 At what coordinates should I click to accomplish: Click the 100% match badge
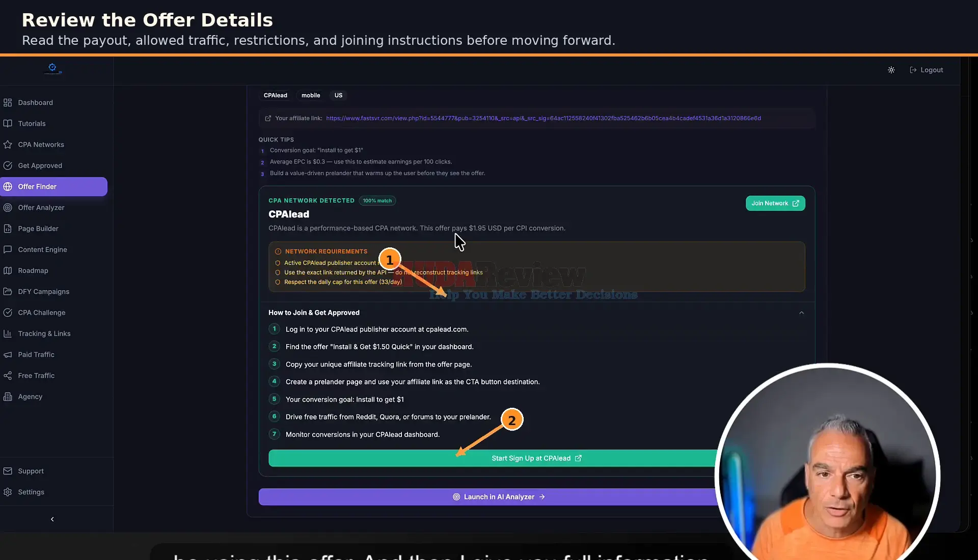tap(377, 201)
